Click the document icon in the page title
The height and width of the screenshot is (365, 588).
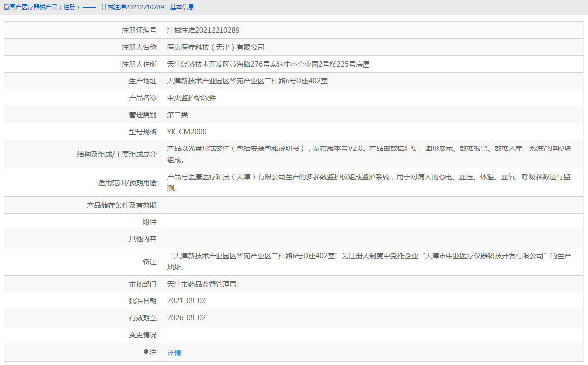pyautogui.click(x=6, y=7)
